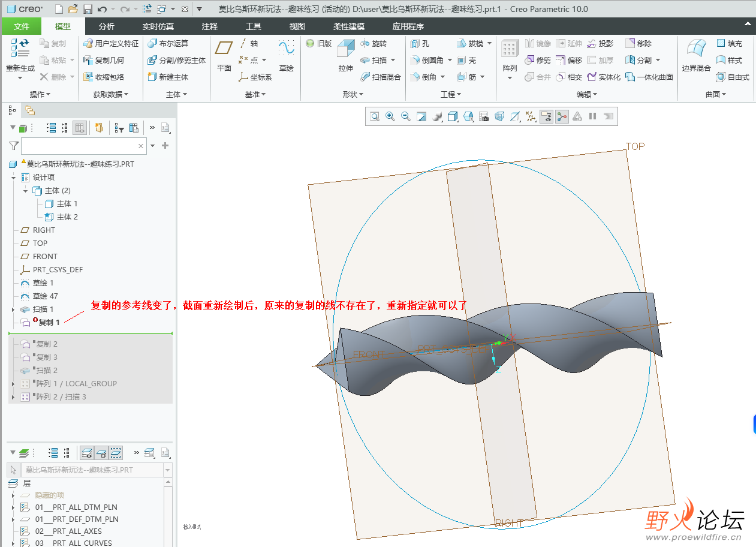
Task: Switch to the 视图 ribbon tab
Action: [297, 26]
